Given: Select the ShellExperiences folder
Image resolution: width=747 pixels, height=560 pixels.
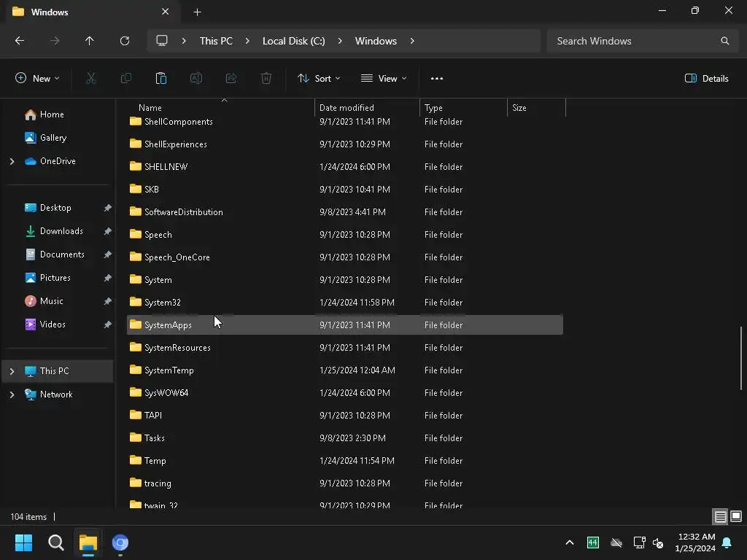Looking at the screenshot, I should 344,144.
